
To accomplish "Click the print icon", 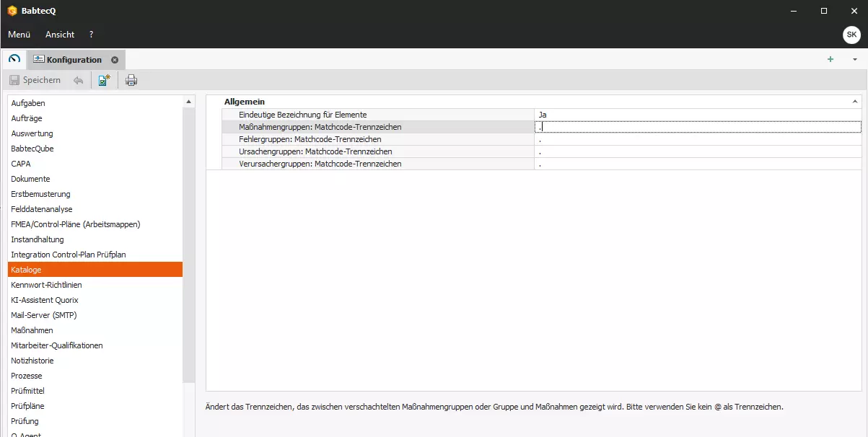I will (x=131, y=80).
